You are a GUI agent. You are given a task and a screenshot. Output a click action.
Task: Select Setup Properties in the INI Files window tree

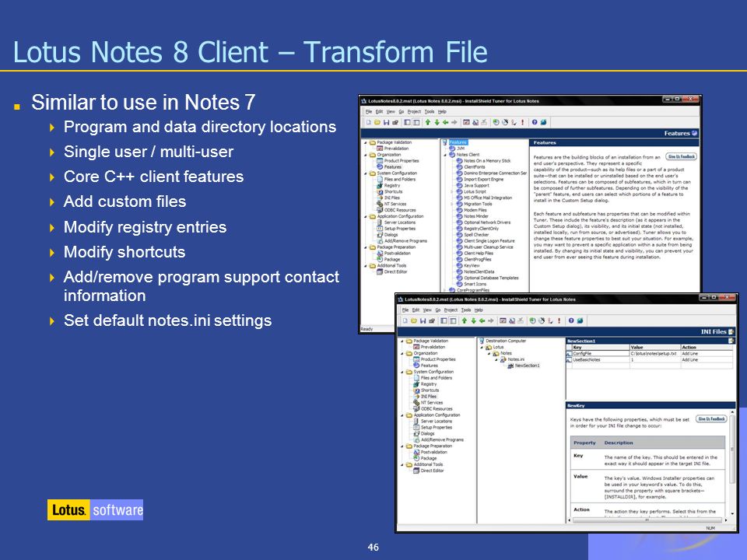pos(437,428)
